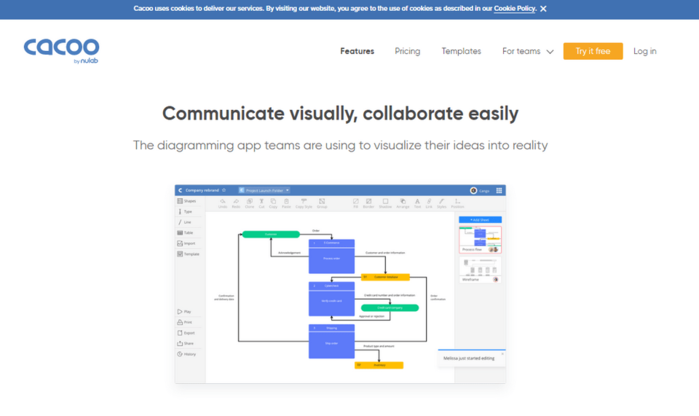Click the History icon in sidebar
The width and height of the screenshot is (699, 416).
point(180,354)
